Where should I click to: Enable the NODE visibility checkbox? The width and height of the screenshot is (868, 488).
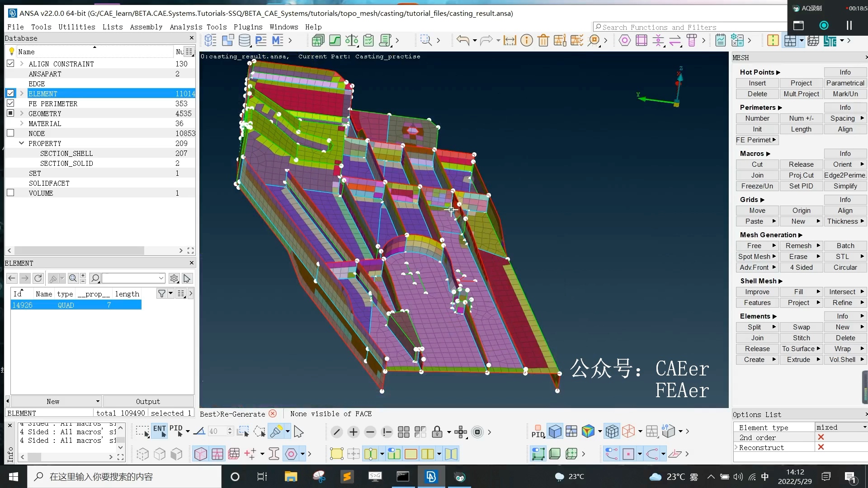[x=10, y=133]
